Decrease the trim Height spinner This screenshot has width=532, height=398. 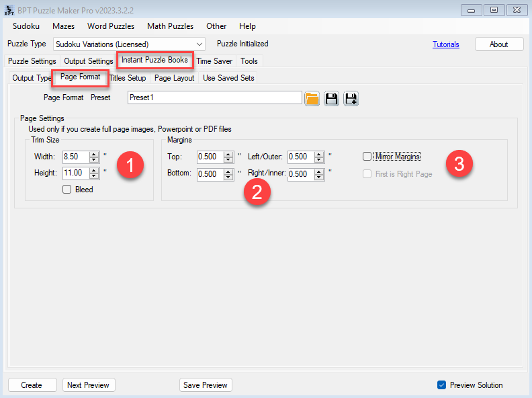pyautogui.click(x=94, y=176)
